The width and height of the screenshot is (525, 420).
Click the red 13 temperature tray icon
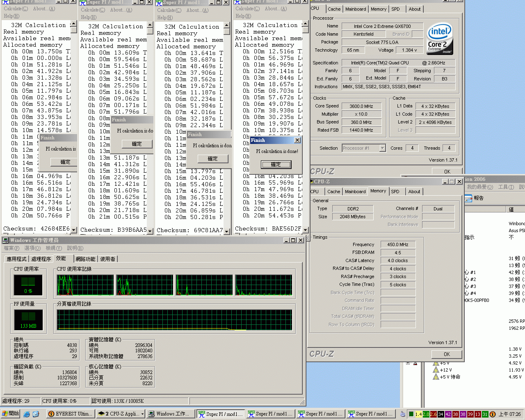coord(478,414)
